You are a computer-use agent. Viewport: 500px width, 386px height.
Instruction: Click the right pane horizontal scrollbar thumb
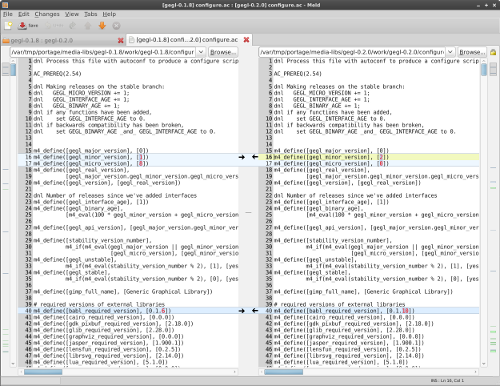[x=284, y=372]
